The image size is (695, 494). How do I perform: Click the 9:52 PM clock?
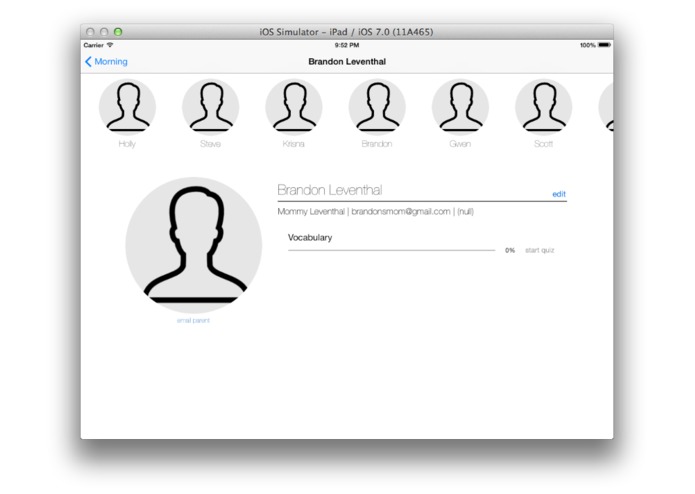tap(347, 45)
